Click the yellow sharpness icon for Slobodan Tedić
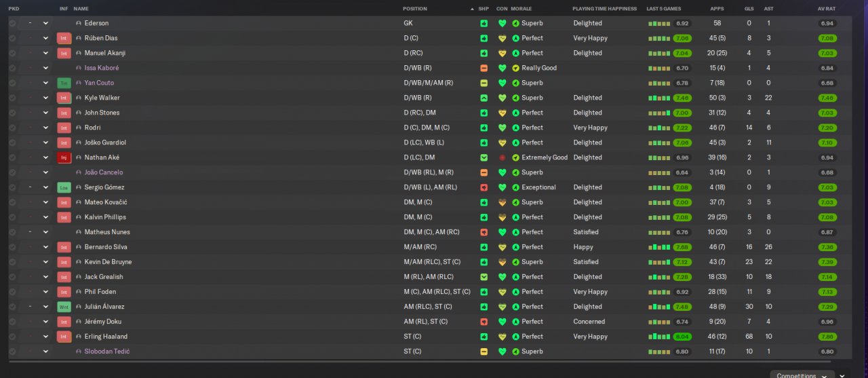Viewport: 868px width, 378px height. click(484, 352)
